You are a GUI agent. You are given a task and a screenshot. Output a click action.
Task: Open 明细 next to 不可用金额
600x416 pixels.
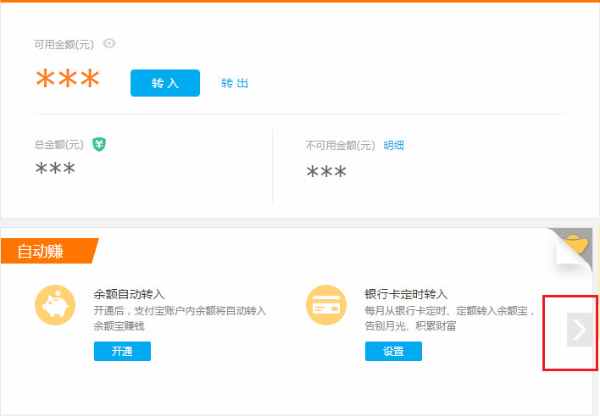coord(394,145)
